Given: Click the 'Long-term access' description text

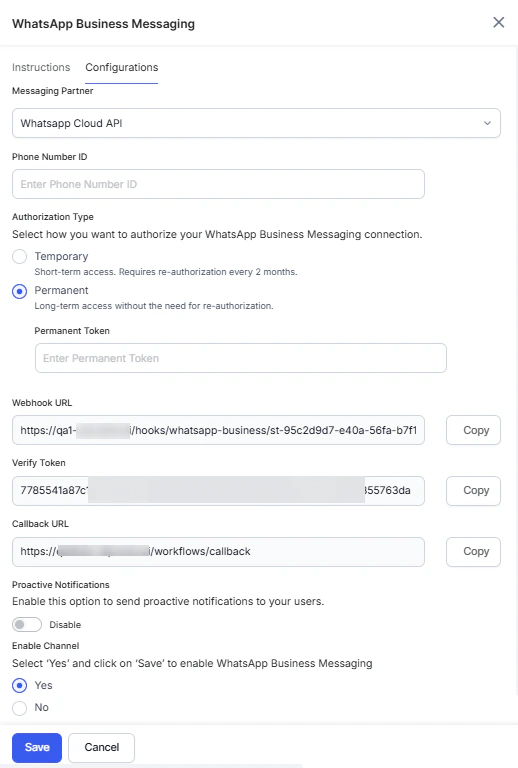Looking at the screenshot, I should [154, 306].
